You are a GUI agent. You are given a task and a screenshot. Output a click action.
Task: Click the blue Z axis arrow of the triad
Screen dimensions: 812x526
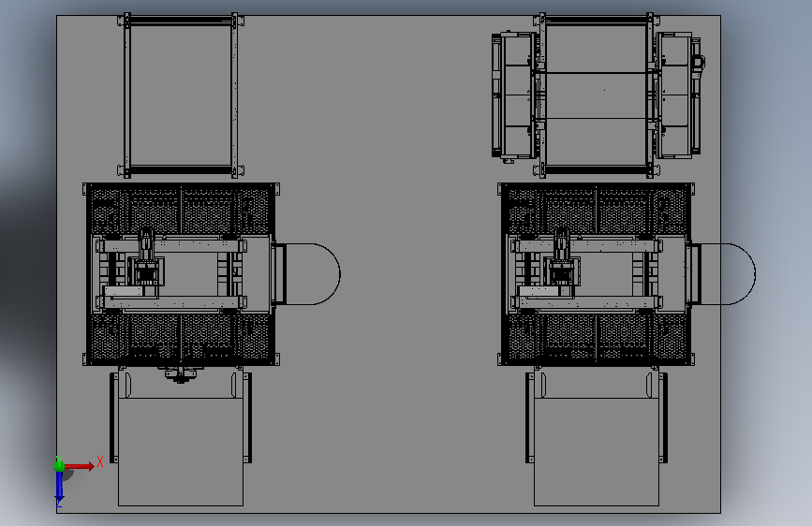tap(60, 487)
